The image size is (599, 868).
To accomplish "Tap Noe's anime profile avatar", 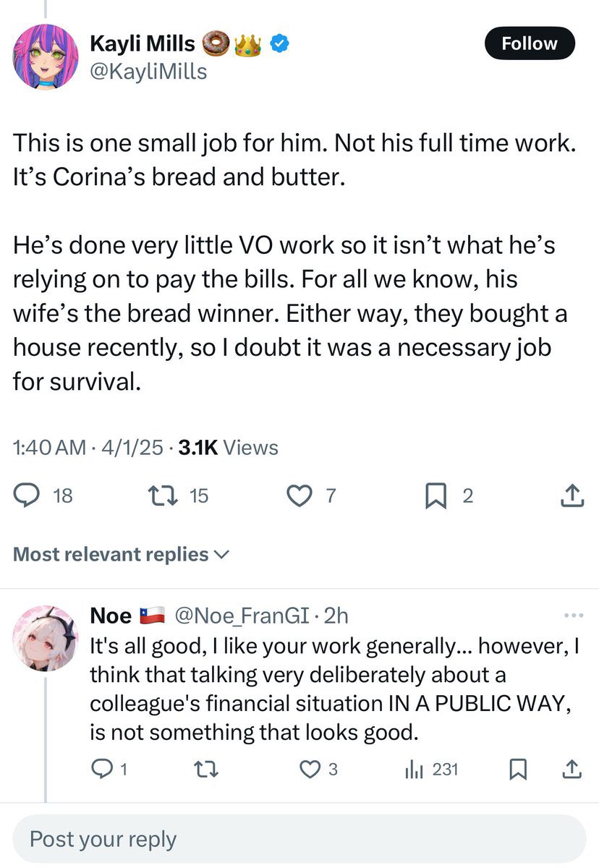I will click(46, 638).
